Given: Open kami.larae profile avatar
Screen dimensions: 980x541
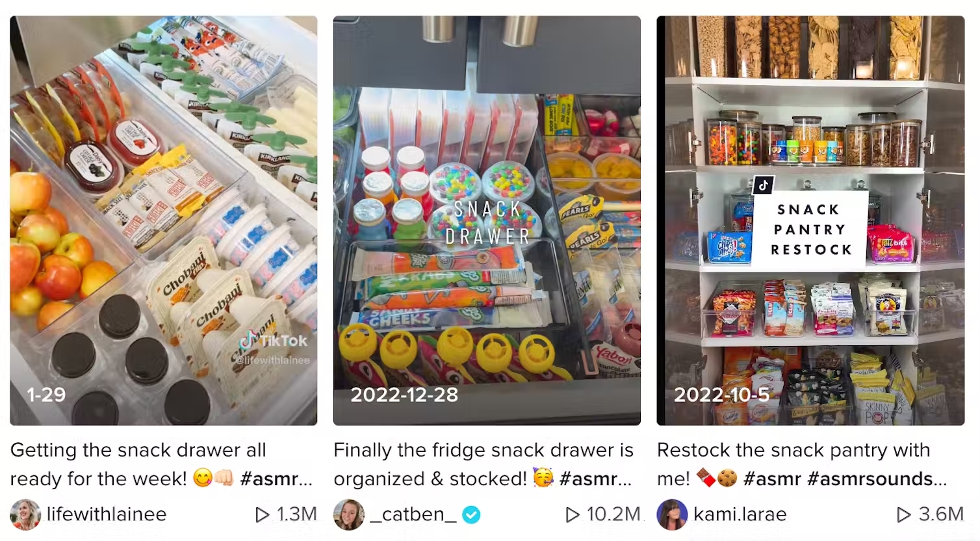Looking at the screenshot, I should pos(673,514).
